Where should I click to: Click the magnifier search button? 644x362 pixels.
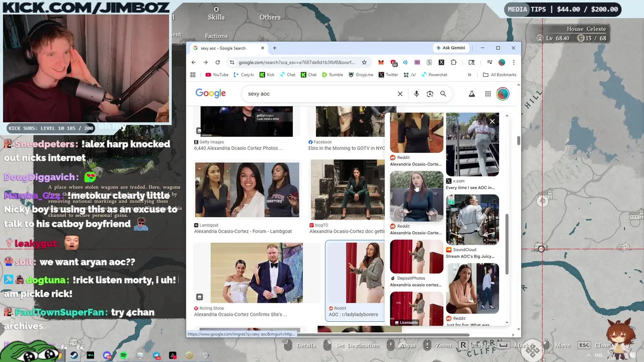click(443, 94)
